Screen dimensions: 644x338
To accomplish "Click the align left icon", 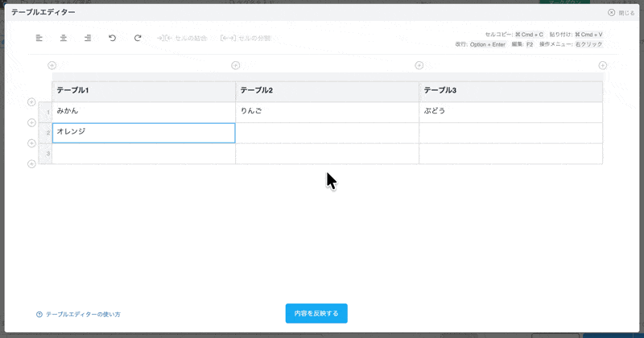I will 39,38.
